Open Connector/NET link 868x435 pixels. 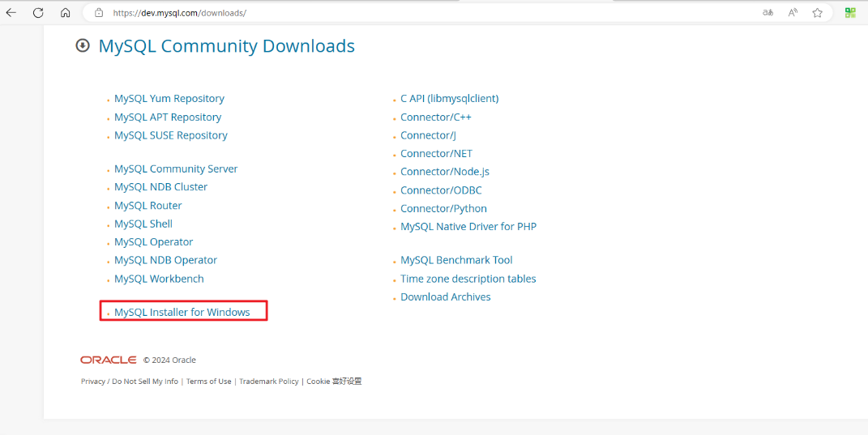437,153
